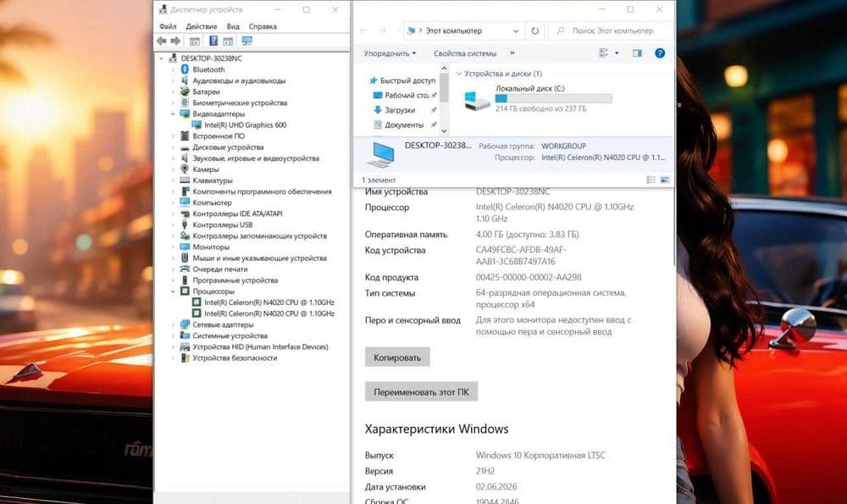The height and width of the screenshot is (504, 847).
Task: Click the forward arrow in Device Manager toolbar
Action: coord(175,41)
